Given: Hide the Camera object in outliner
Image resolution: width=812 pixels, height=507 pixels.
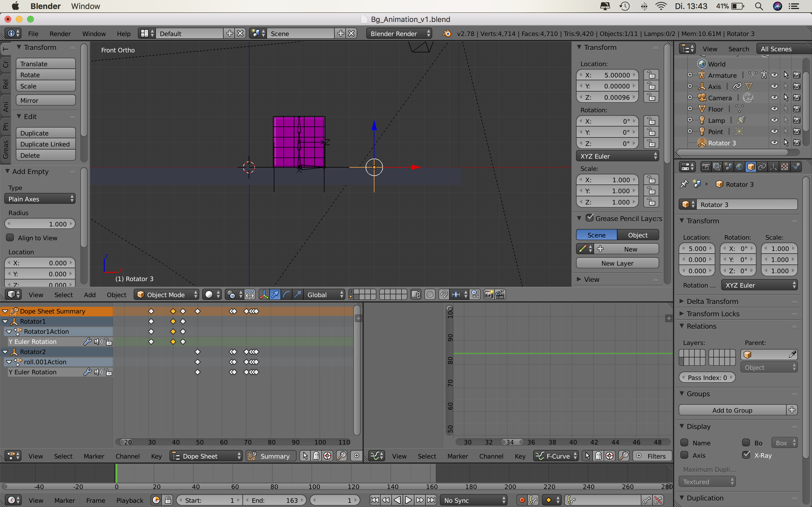Looking at the screenshot, I should point(775,97).
